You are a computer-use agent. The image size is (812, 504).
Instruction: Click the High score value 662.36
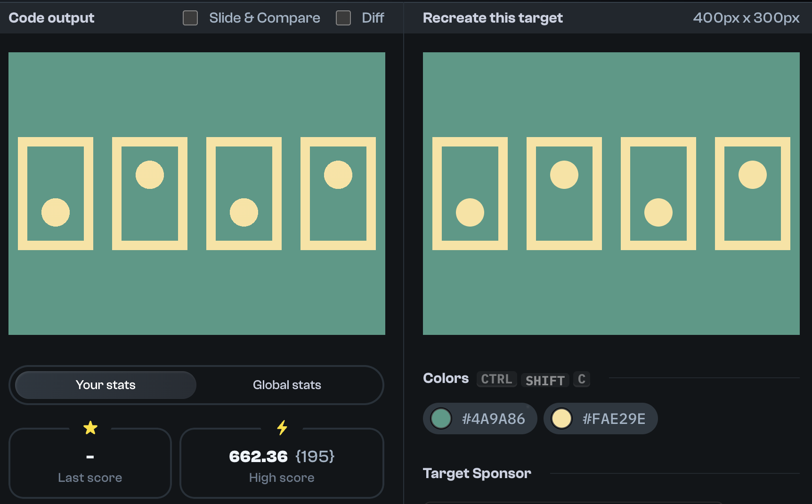[x=258, y=456]
